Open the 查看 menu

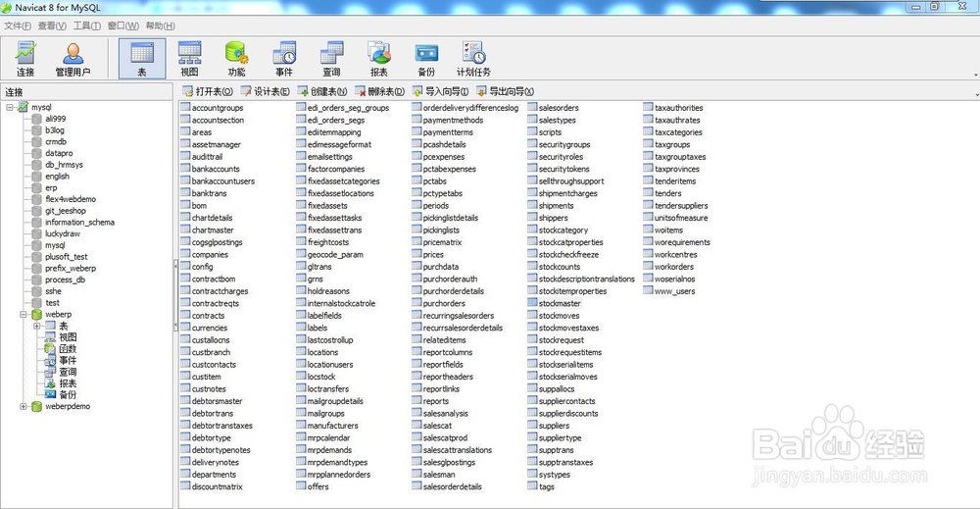coord(52,25)
